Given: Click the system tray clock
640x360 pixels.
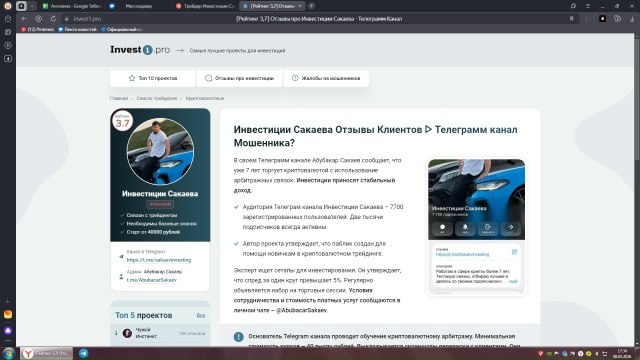Looking at the screenshot, I should (x=622, y=353).
